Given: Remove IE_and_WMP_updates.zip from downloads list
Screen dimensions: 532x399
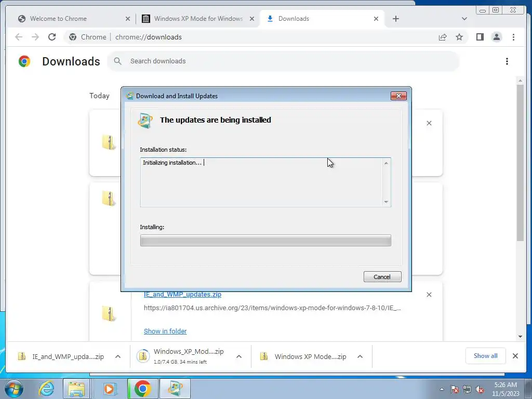Looking at the screenshot, I should [429, 295].
